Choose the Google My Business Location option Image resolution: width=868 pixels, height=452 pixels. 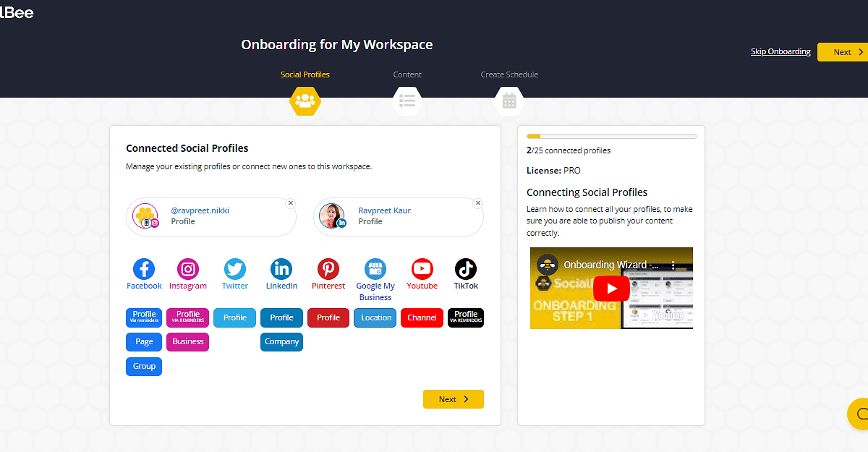(x=375, y=317)
